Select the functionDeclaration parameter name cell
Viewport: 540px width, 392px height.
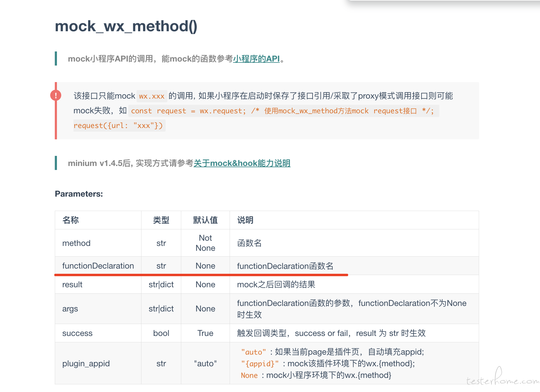98,266
